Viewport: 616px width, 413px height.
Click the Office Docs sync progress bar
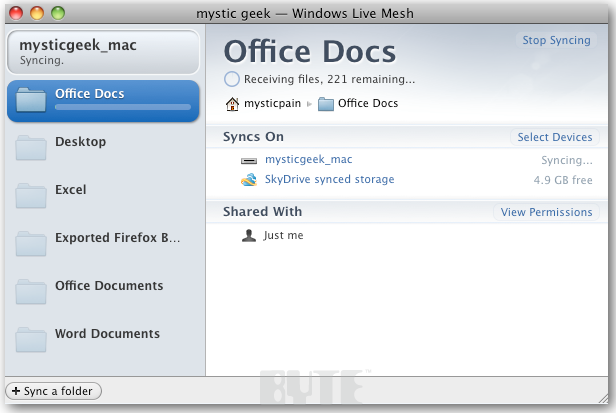(122, 106)
